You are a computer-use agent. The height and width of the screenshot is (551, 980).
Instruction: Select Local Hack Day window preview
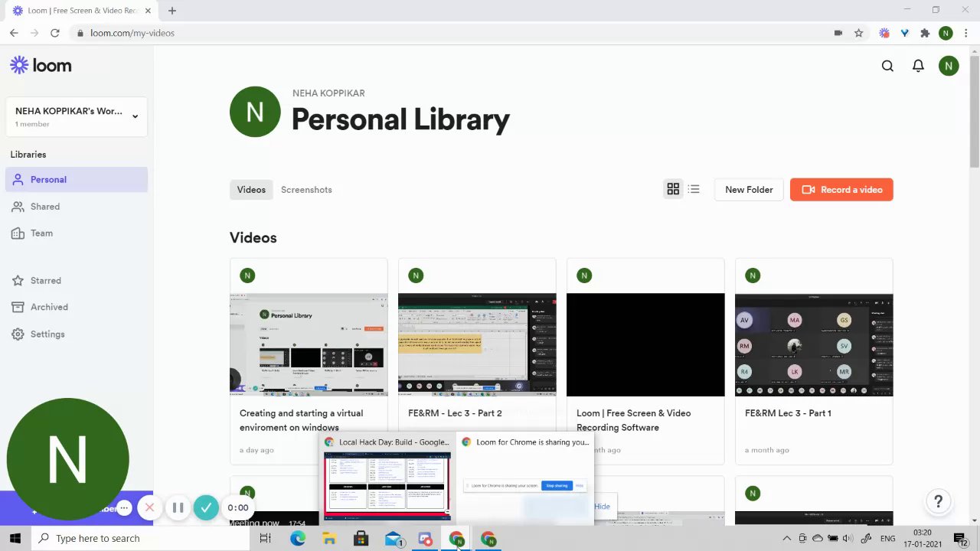[387, 478]
